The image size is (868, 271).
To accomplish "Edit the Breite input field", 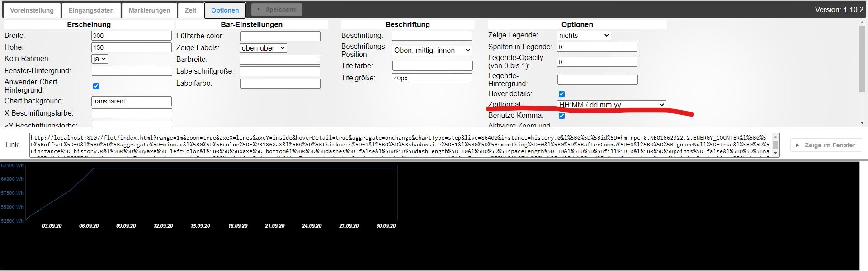I will 132,36.
